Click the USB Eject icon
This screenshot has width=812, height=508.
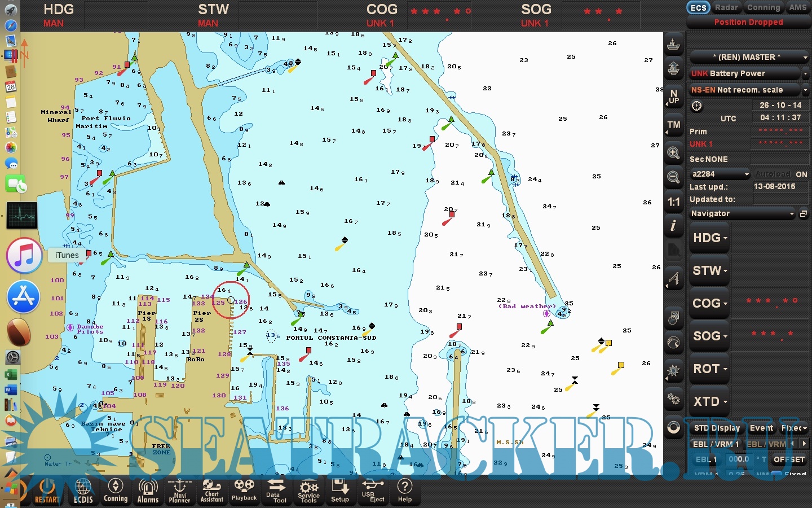click(373, 491)
